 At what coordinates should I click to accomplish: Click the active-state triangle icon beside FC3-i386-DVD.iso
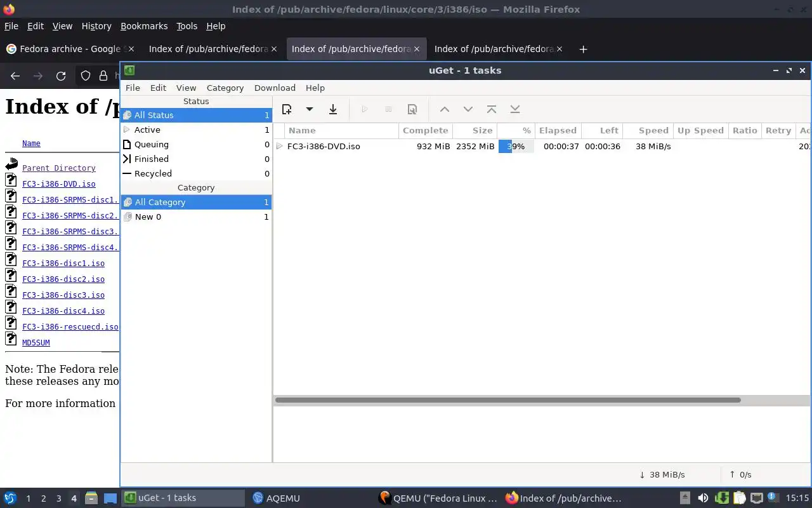(279, 146)
